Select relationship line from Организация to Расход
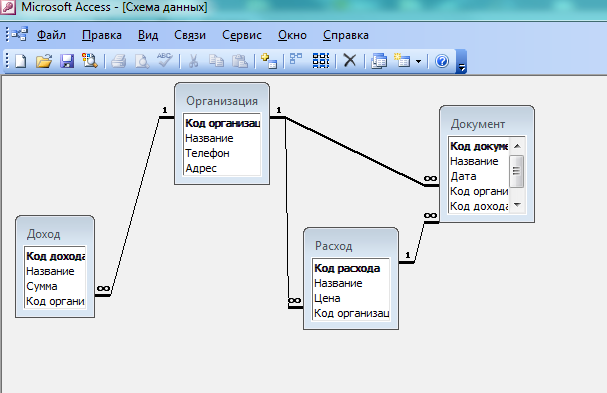The height and width of the screenshot is (393, 607). pos(287,212)
